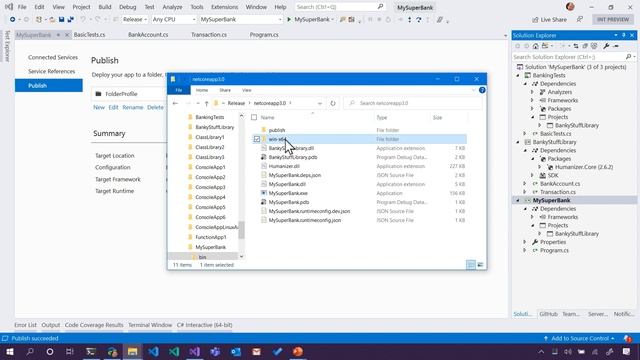Toggle the win-x64 folder checkbox
Image resolution: width=640 pixels, height=360 pixels.
[x=257, y=139]
